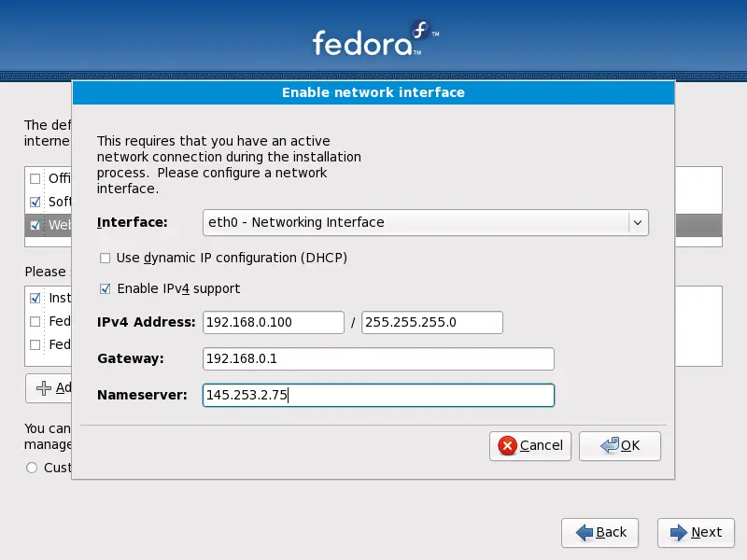Click the 'Nameserver:' label
Image resolution: width=747 pixels, height=560 pixels.
[142, 395]
